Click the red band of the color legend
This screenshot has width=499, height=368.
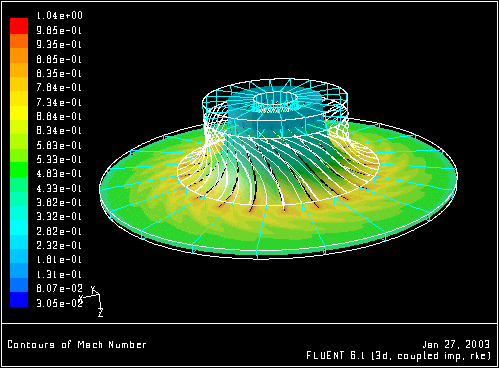(x=19, y=26)
